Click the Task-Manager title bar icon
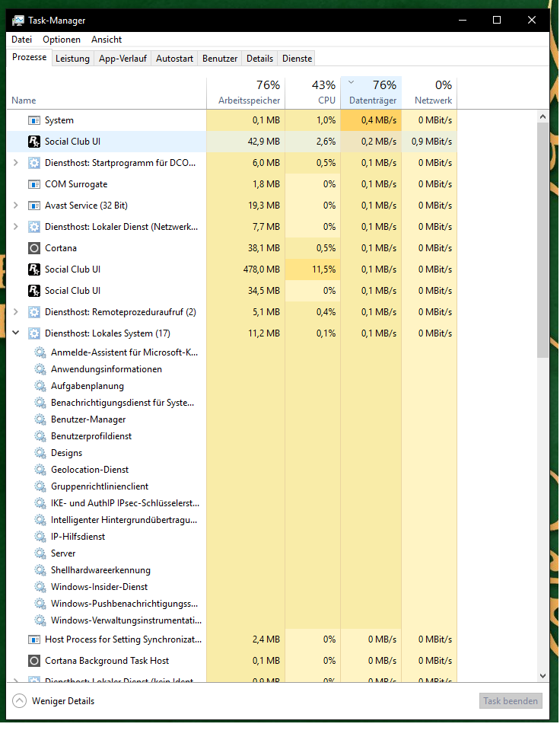Viewport: 560px width, 743px height. pos(18,21)
